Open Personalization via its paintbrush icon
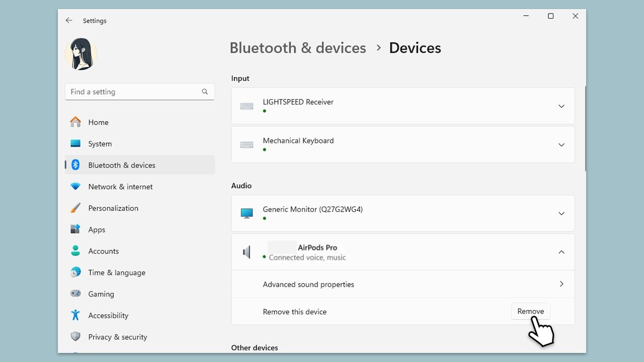 point(75,208)
